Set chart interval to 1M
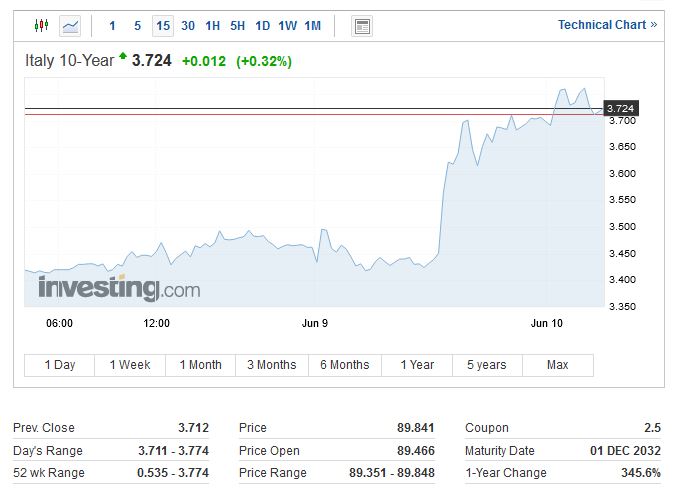The image size is (673, 502). (313, 26)
